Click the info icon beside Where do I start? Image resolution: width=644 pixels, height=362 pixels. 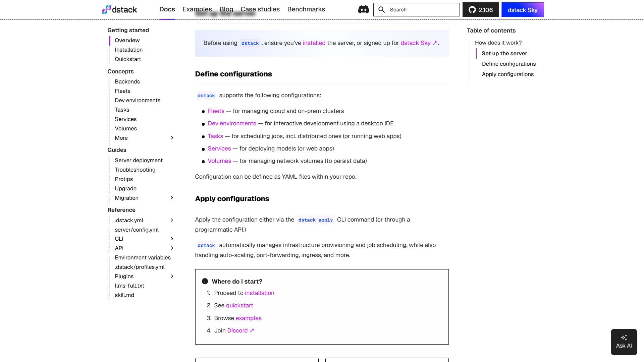[x=205, y=281]
